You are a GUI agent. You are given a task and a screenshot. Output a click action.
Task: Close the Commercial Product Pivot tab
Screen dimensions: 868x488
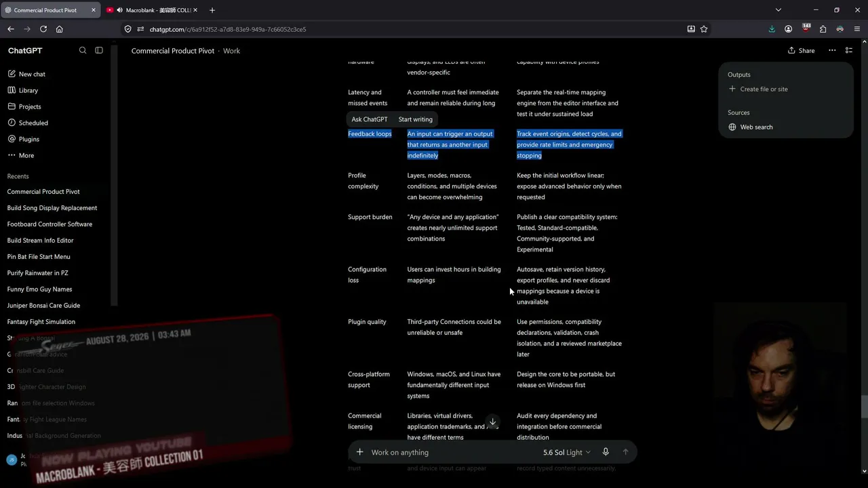click(x=94, y=10)
